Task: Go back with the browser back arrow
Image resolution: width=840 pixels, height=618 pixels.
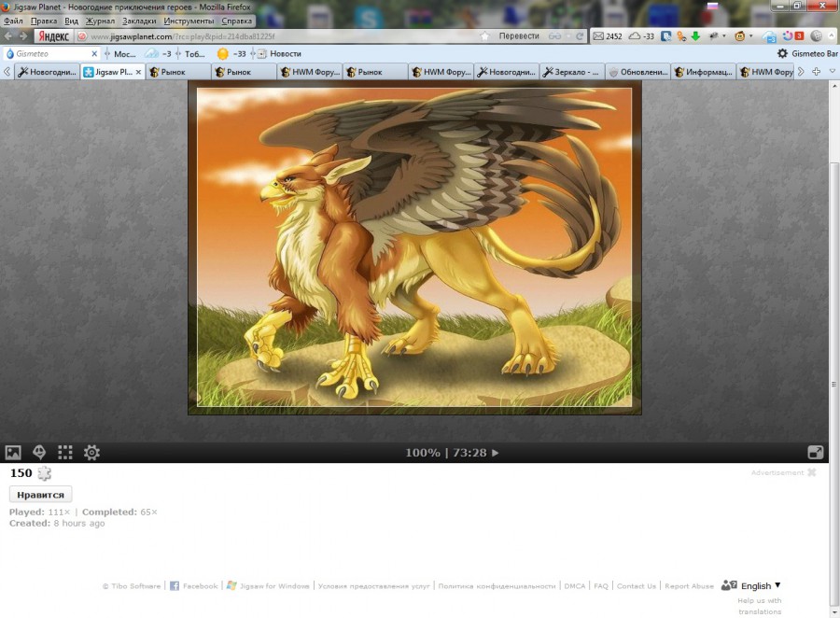Action: click(8, 35)
